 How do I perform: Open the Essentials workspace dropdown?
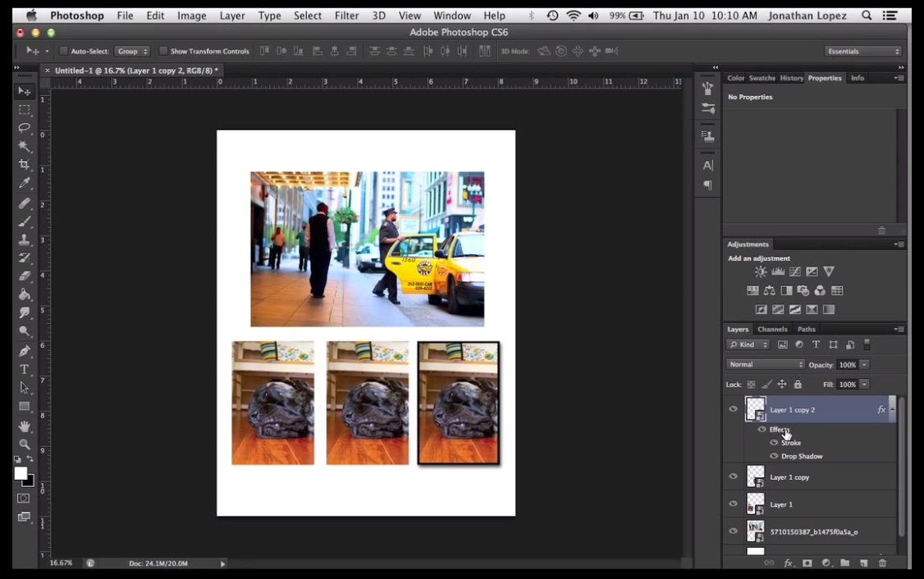860,50
